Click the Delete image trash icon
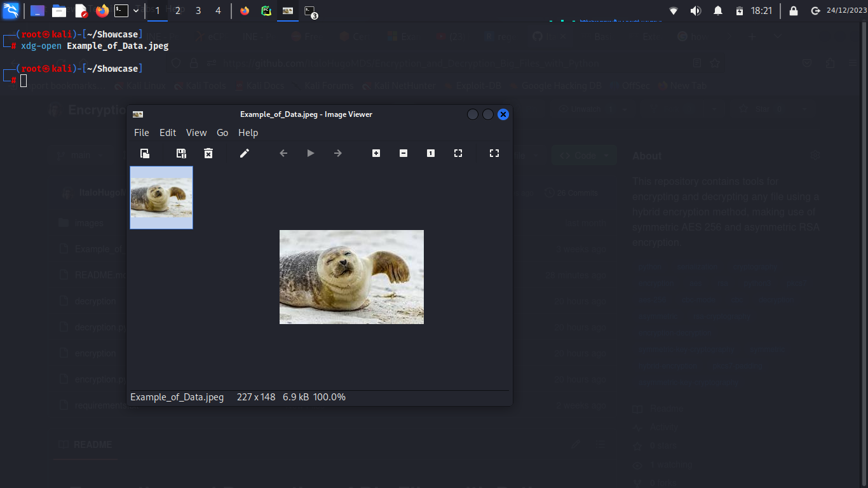Screen dimensions: 868x488 point(208,153)
